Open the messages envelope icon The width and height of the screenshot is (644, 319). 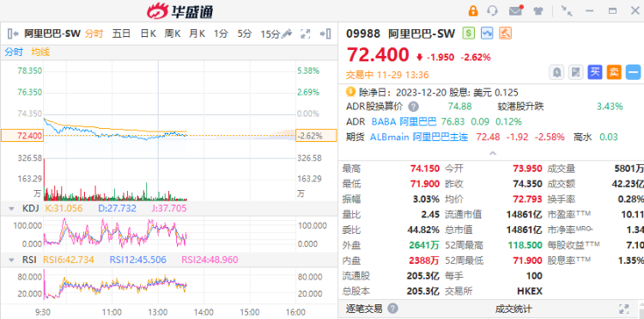515,10
